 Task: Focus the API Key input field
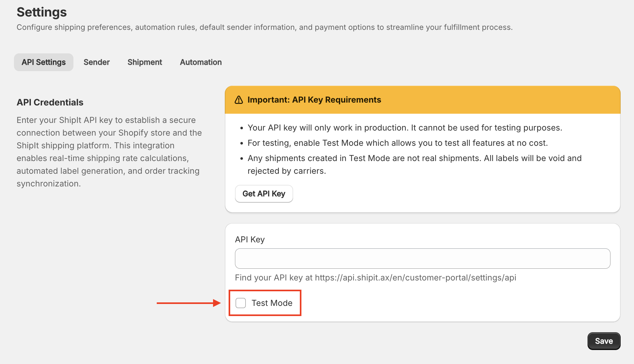[422, 259]
